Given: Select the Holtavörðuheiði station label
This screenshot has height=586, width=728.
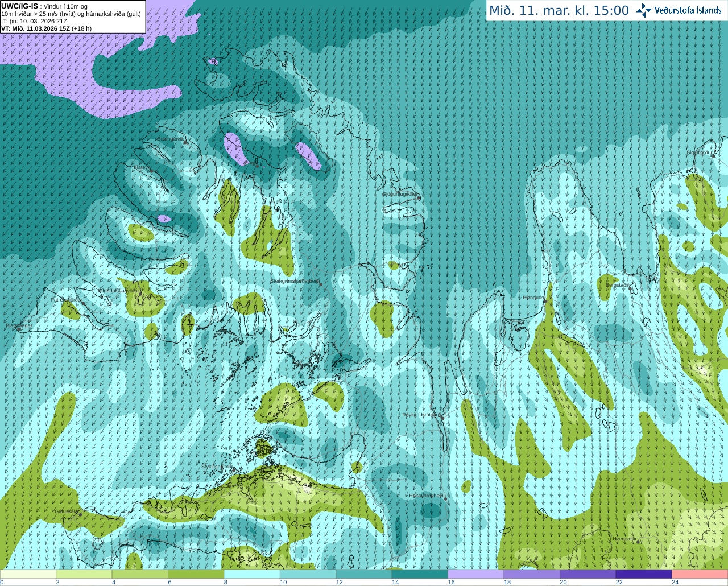Looking at the screenshot, I should pos(427,496).
